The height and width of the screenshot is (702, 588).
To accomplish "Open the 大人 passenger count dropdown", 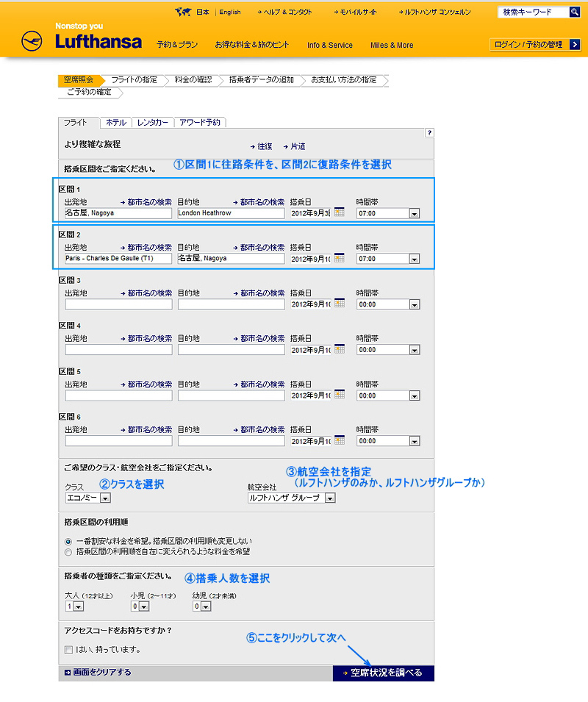I will 74,606.
